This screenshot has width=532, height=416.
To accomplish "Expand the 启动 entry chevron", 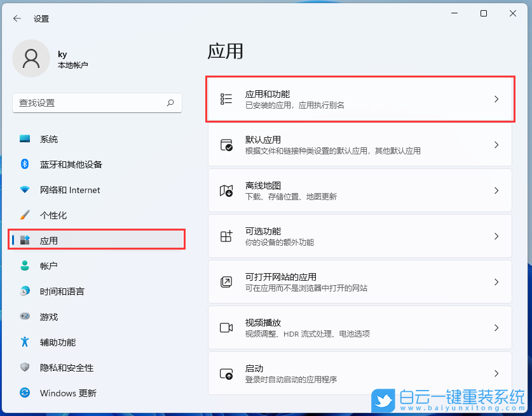I will click(496, 373).
